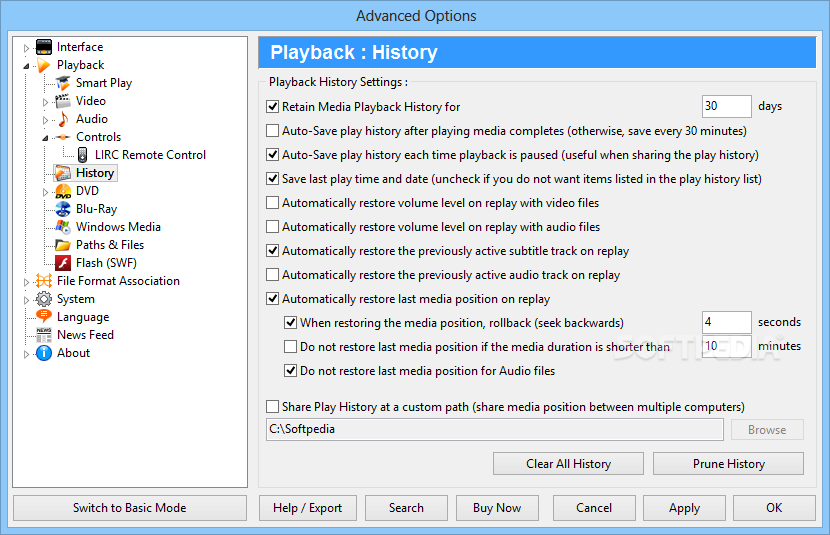The height and width of the screenshot is (535, 830).
Task: Click the History icon in tree
Action: point(63,173)
